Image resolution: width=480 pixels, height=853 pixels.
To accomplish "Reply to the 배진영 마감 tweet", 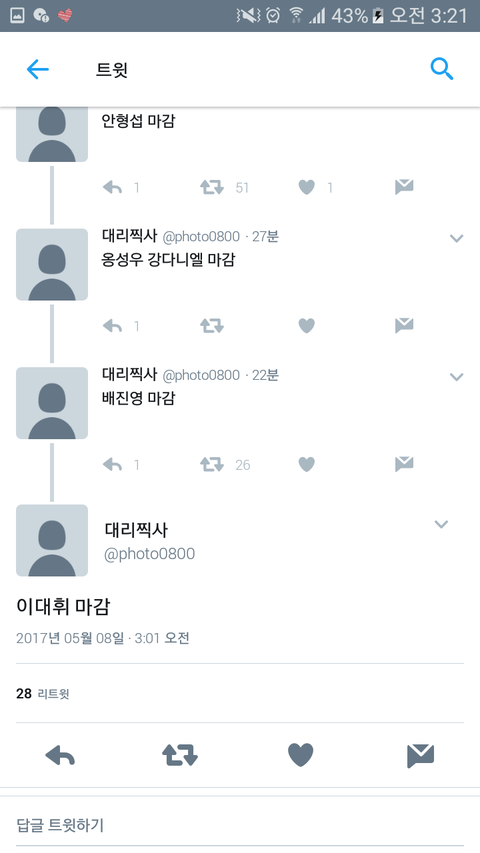I will (x=113, y=465).
